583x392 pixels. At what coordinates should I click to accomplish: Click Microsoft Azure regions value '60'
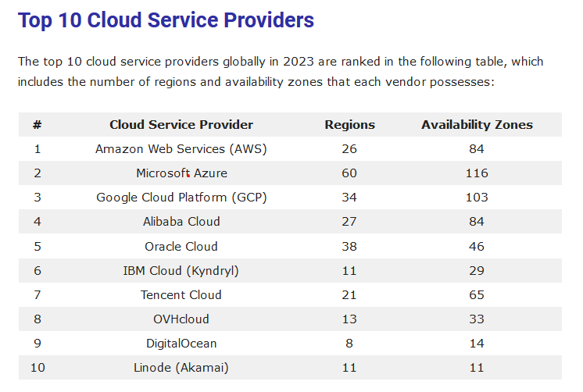349,173
